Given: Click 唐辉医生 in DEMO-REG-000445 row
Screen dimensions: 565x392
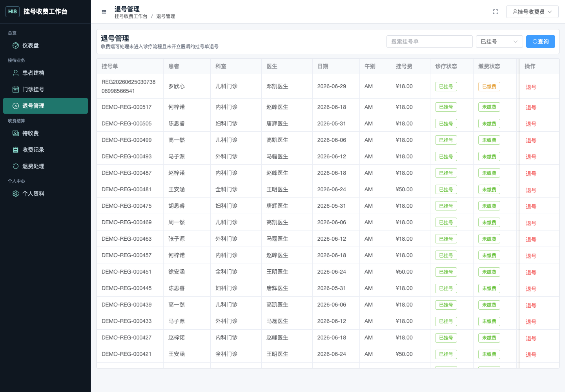Looking at the screenshot, I should pyautogui.click(x=277, y=288).
